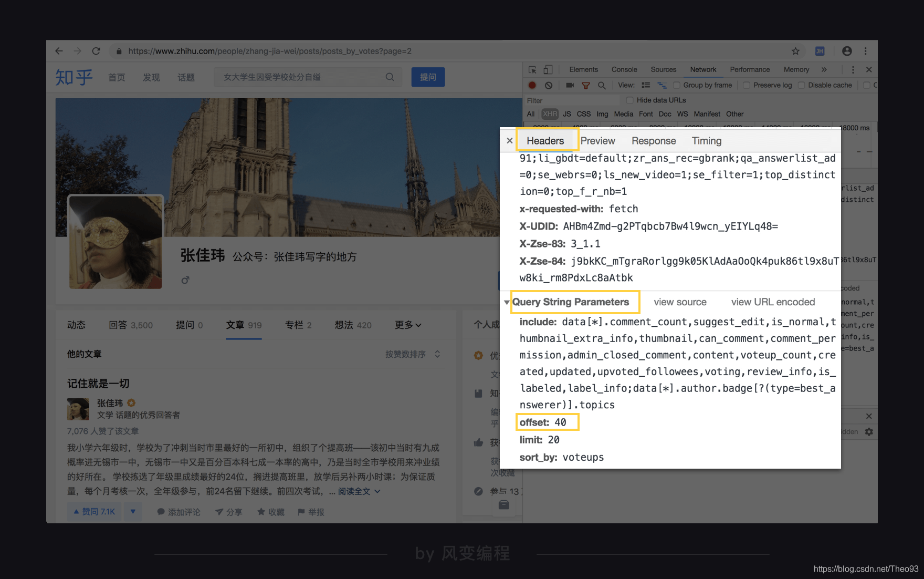Upvote article with 赞同 7.1K button
The height and width of the screenshot is (579, 924).
pos(94,511)
